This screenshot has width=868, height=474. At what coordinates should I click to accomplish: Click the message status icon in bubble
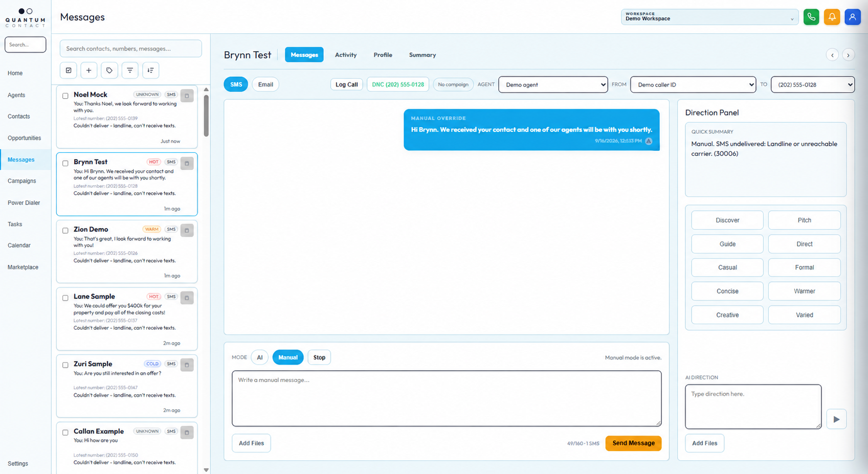(649, 141)
